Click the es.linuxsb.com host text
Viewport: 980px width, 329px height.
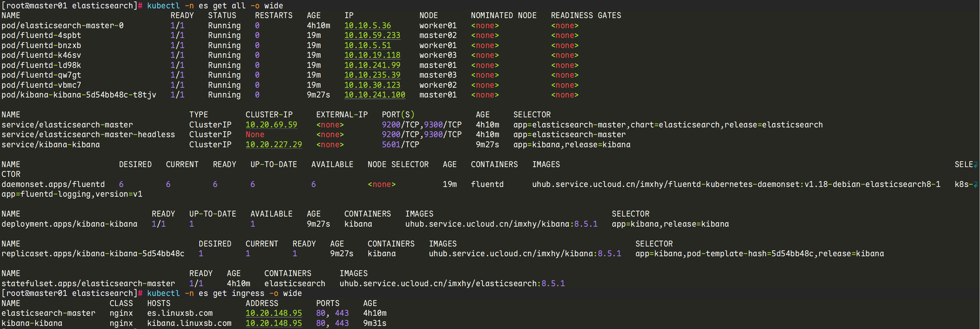click(x=179, y=313)
